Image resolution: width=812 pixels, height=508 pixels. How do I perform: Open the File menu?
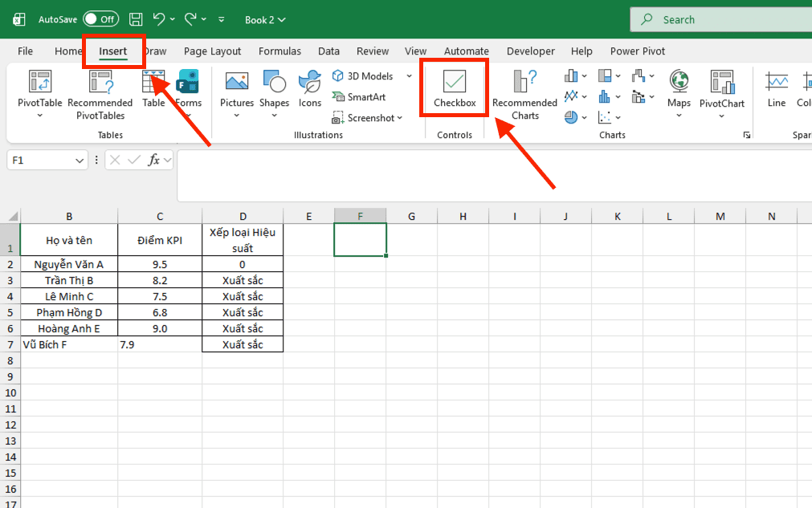25,51
